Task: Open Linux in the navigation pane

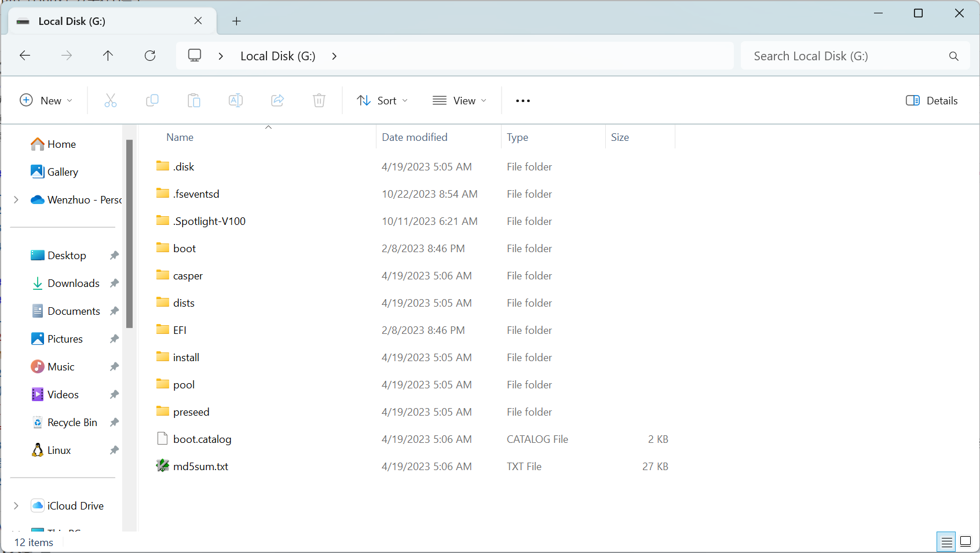Action: click(51, 450)
